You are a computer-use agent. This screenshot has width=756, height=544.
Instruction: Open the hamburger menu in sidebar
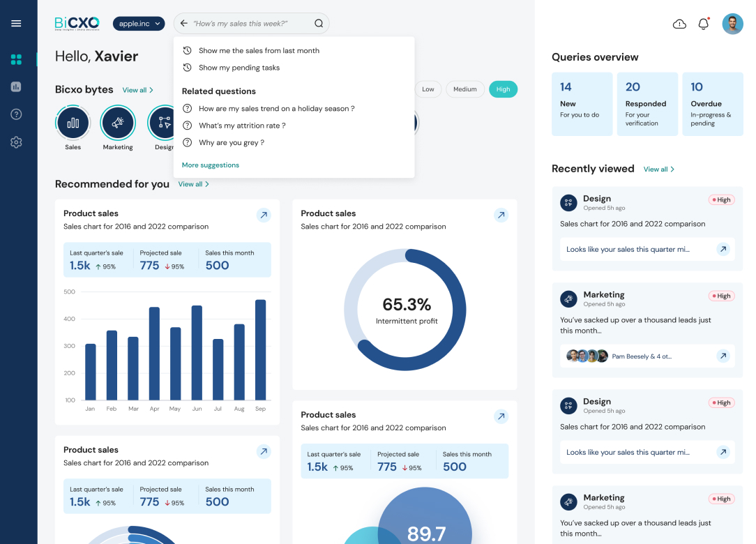16,23
